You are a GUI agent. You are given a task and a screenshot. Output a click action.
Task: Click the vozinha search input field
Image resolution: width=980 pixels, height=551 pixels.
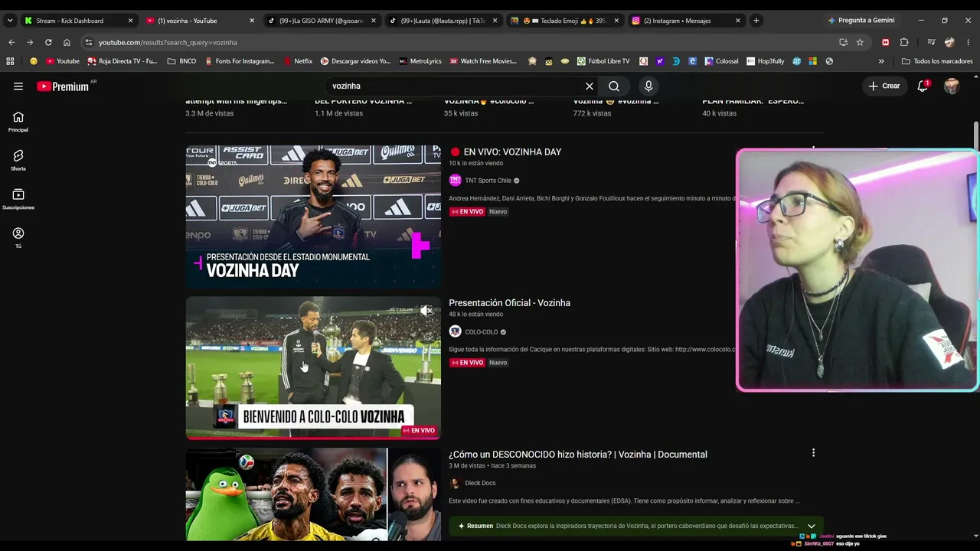456,86
